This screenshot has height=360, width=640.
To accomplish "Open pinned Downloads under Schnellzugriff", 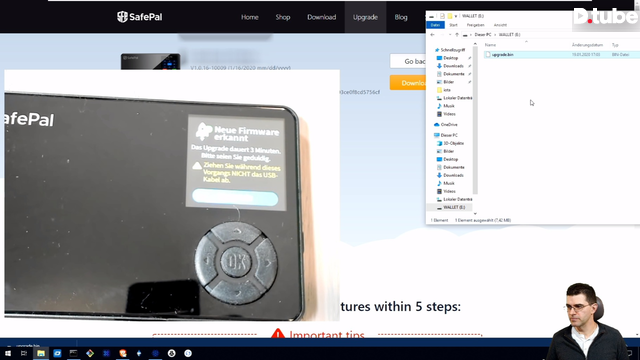I will (450, 66).
